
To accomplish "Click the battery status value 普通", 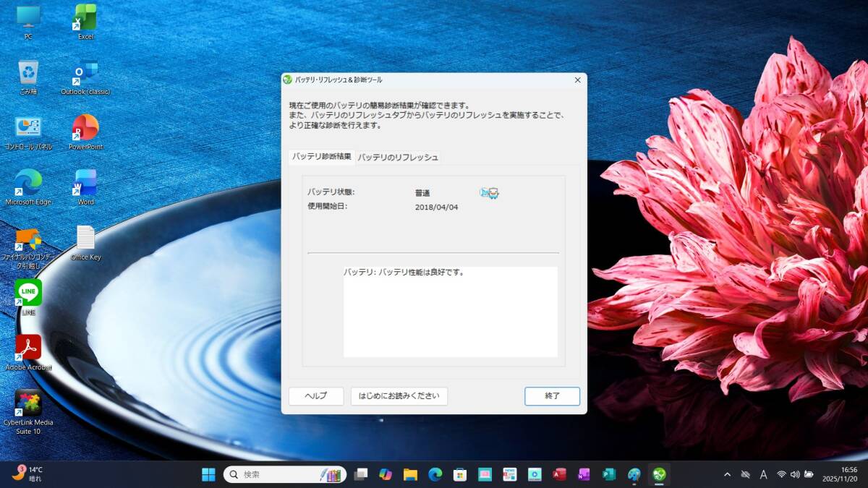I will point(422,193).
